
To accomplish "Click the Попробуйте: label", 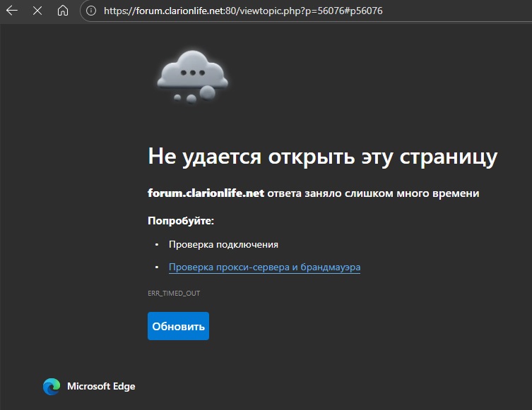I will click(x=180, y=221).
